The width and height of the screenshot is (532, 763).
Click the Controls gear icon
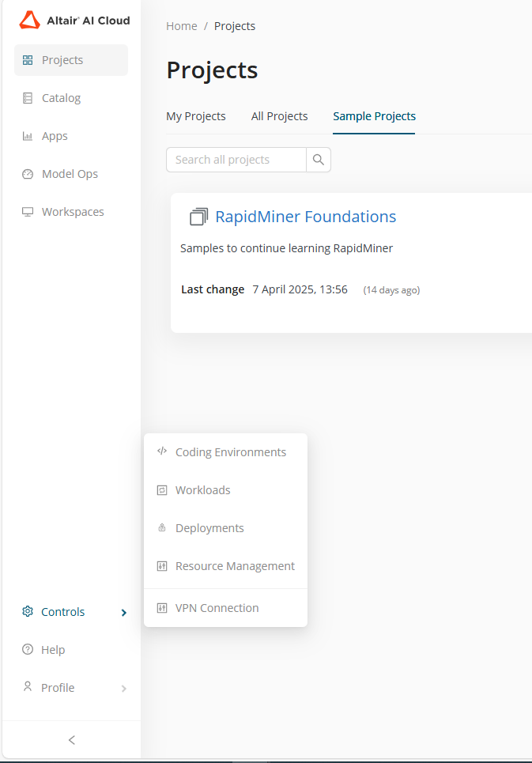coord(28,612)
